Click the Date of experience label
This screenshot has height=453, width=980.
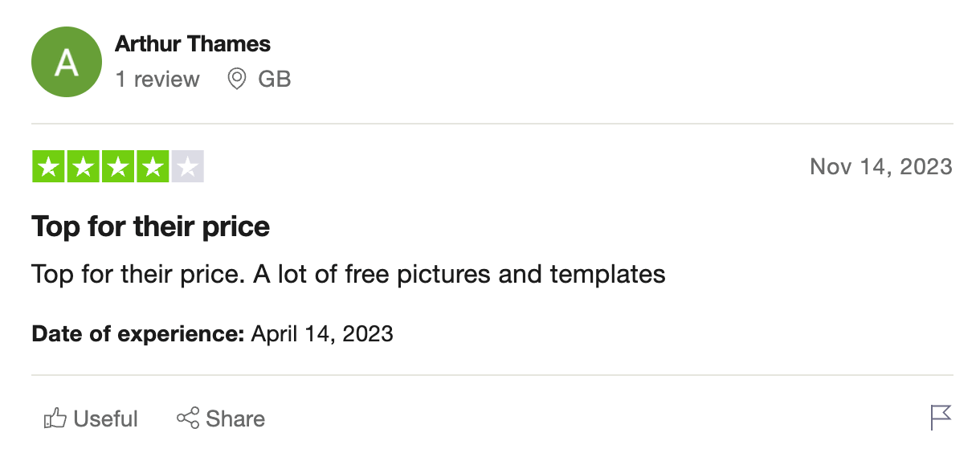tap(138, 333)
